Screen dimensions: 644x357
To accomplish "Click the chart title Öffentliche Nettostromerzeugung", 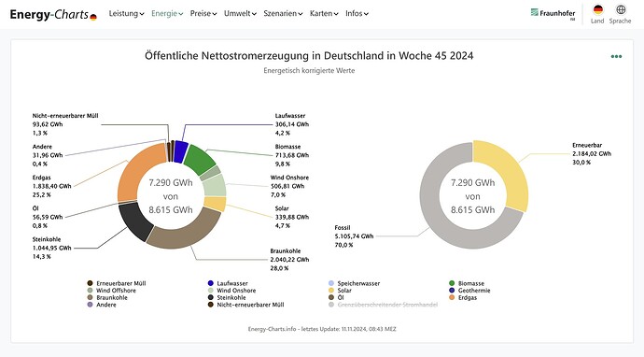I will pyautogui.click(x=309, y=55).
